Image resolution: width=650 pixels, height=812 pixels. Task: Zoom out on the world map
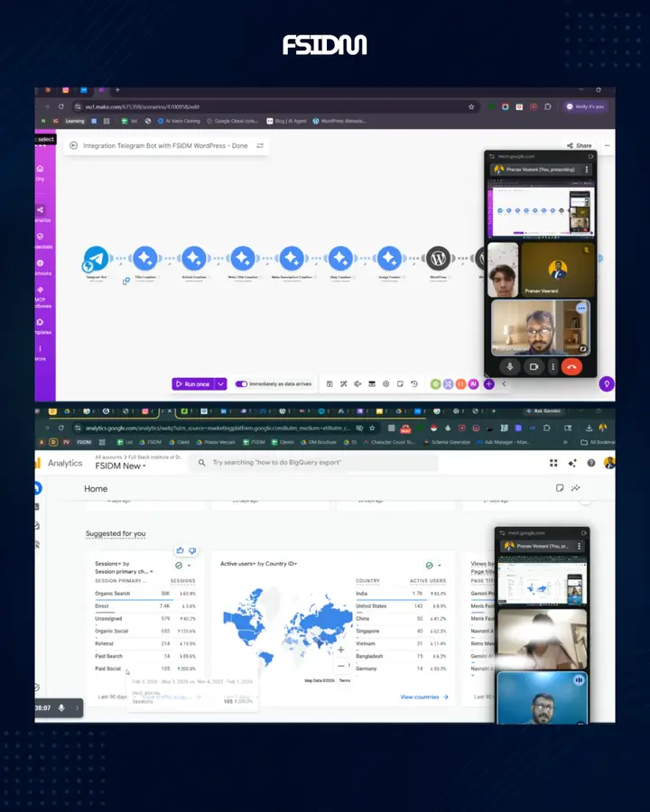pos(340,665)
